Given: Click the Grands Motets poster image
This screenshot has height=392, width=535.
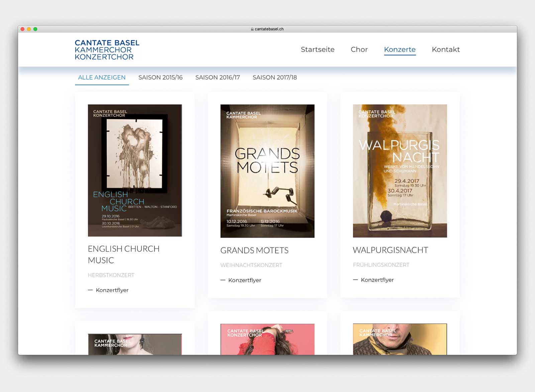Looking at the screenshot, I should point(267,171).
